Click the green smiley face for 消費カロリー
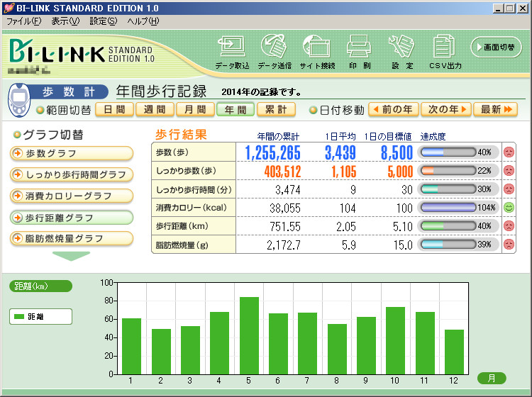Viewport: 532px width, 397px height. point(509,207)
